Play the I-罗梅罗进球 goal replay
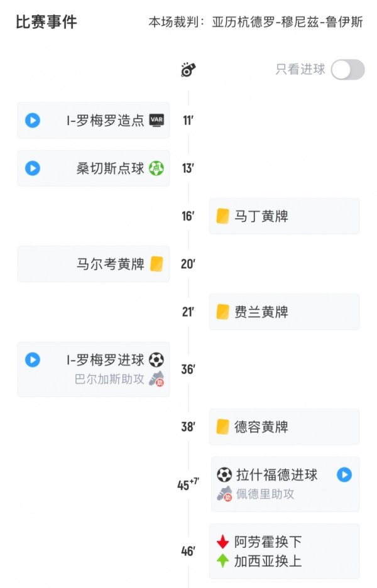The image size is (377, 588). 33,359
